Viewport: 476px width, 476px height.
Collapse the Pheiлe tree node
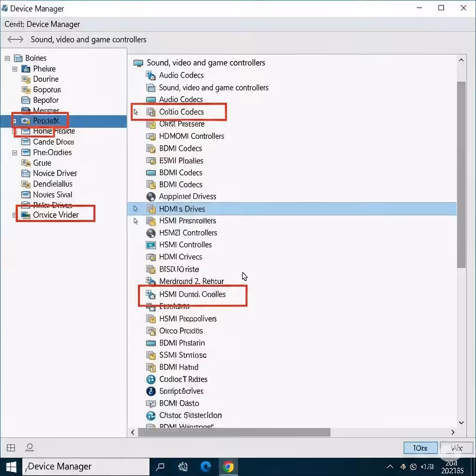coord(14,69)
